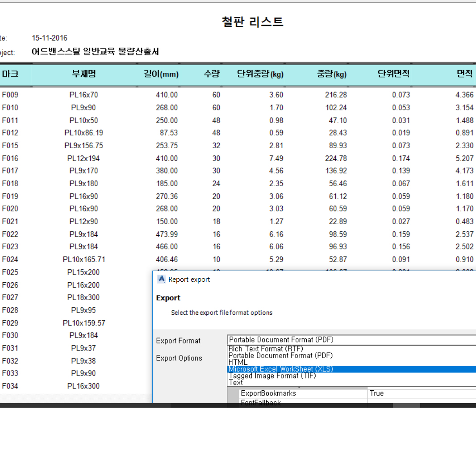Select mark cell F022
Screen dimensions: 476x476
tap(10, 234)
